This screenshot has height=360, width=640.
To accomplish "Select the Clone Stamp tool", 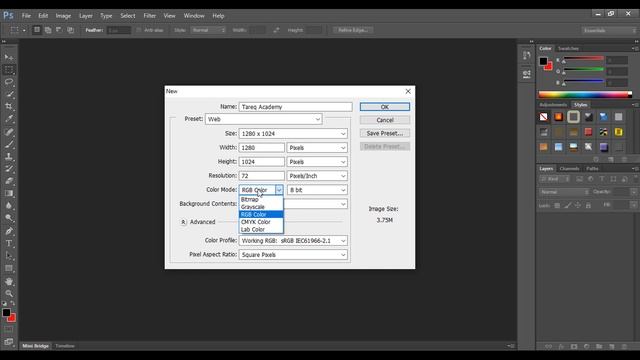I will tap(9, 156).
